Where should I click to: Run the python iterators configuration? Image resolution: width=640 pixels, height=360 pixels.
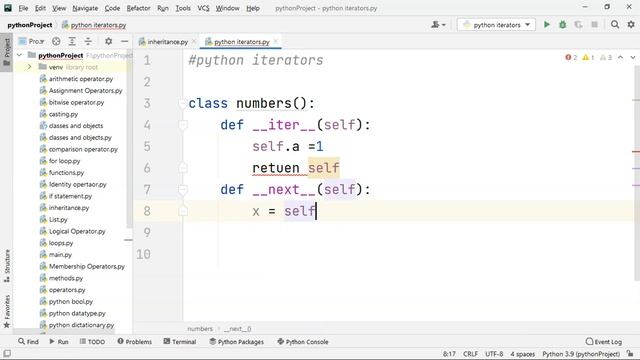coord(547,25)
